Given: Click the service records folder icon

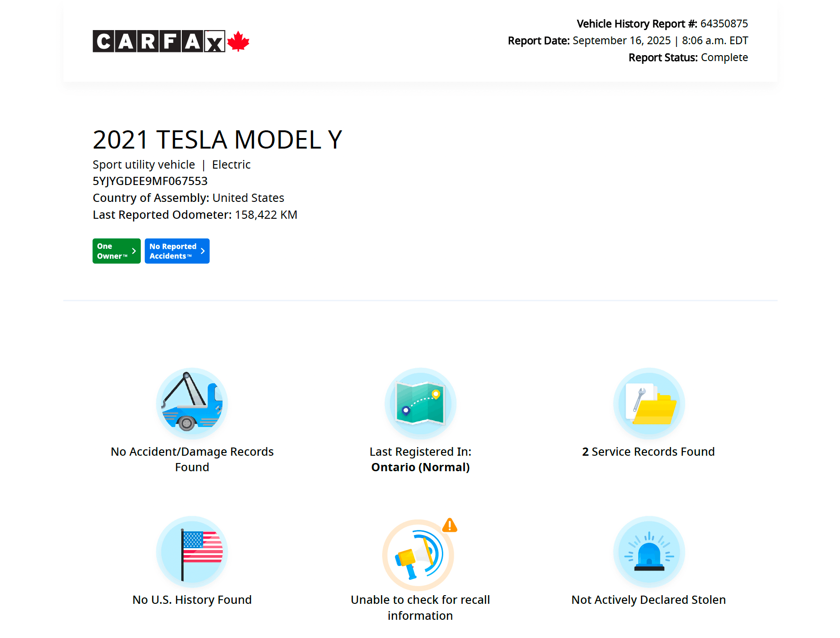Looking at the screenshot, I should tap(649, 404).
